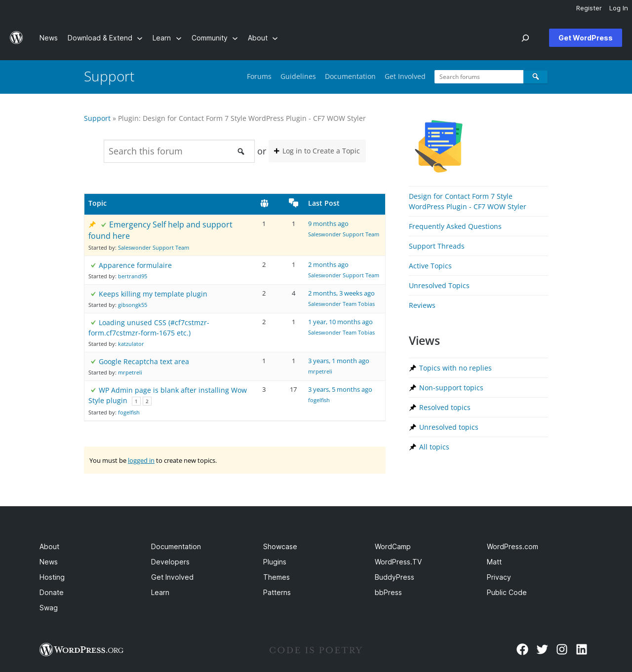Click resolved checkmark on Apparence formulaire

point(93,265)
